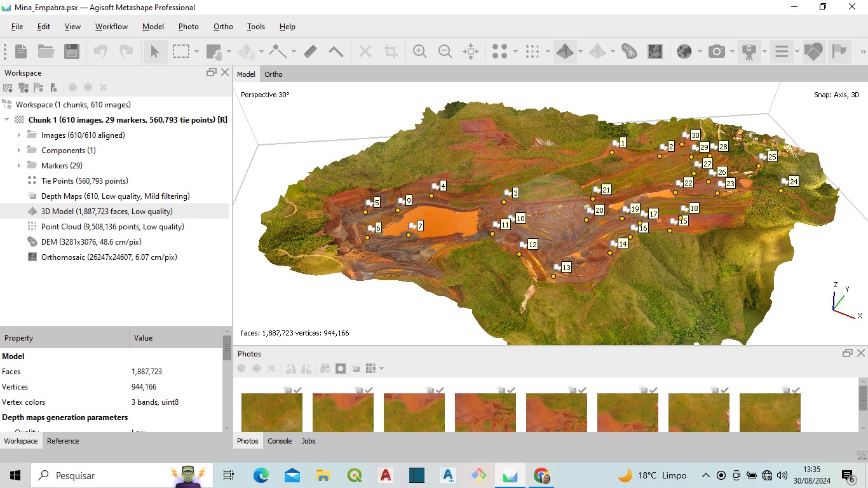Switch to the Console tab
Screen dimensions: 868x488
pyautogui.click(x=280, y=441)
